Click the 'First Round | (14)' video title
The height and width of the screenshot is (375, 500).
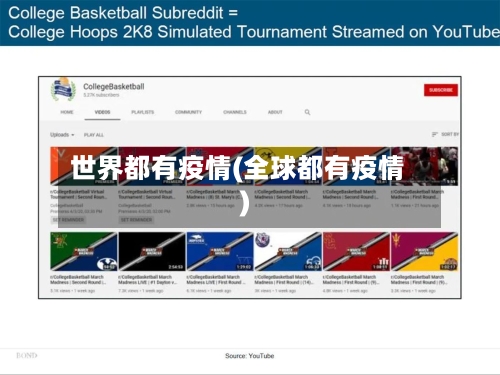[x=284, y=280]
